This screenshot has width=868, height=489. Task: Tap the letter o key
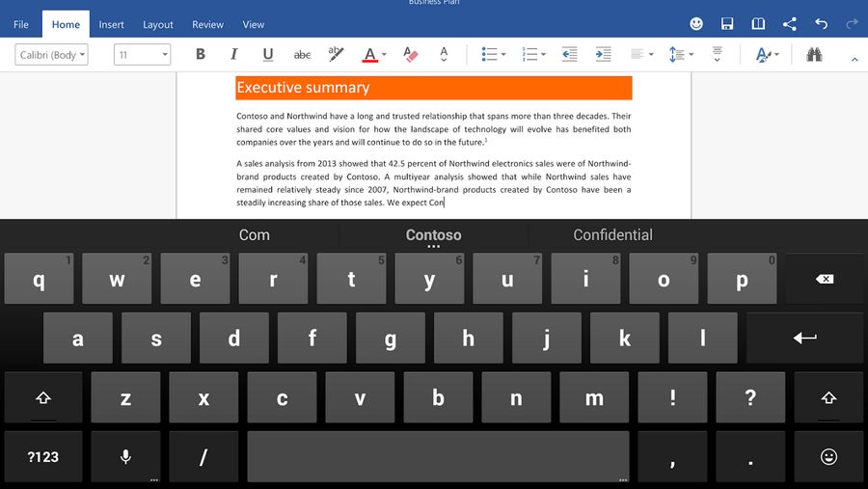tap(664, 279)
